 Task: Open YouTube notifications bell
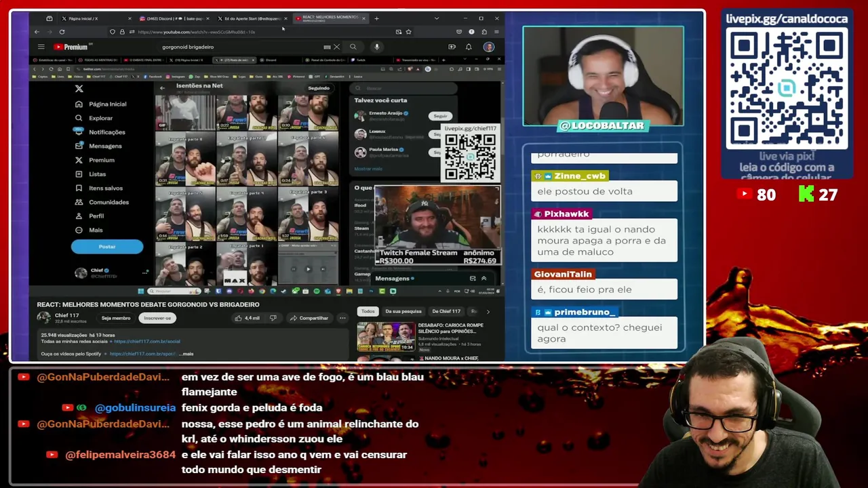469,47
